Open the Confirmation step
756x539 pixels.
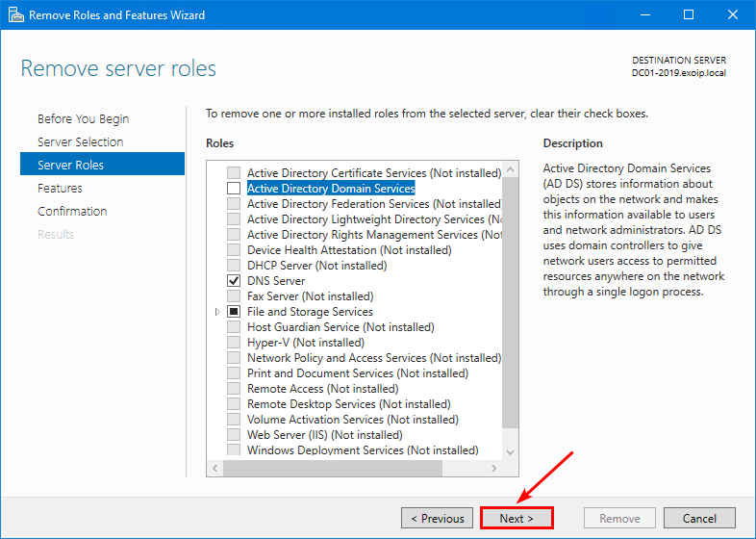click(x=72, y=212)
